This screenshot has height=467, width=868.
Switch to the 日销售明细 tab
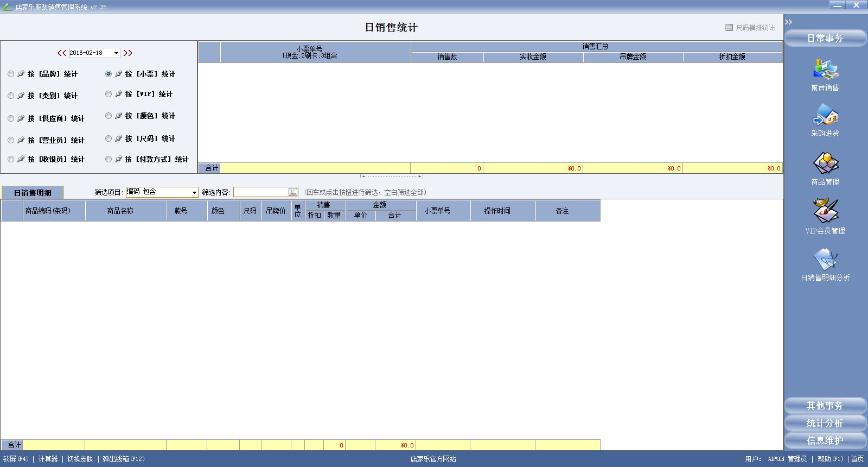click(x=33, y=193)
